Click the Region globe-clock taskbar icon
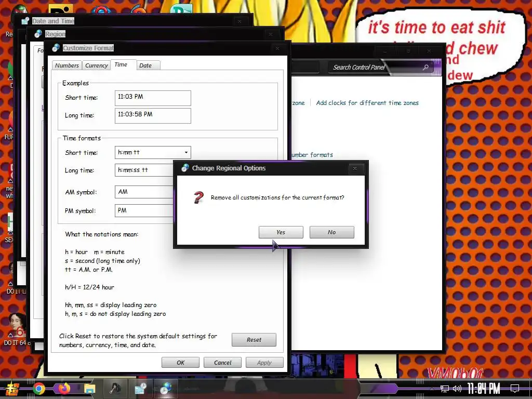The image size is (532, 399). [x=166, y=389]
